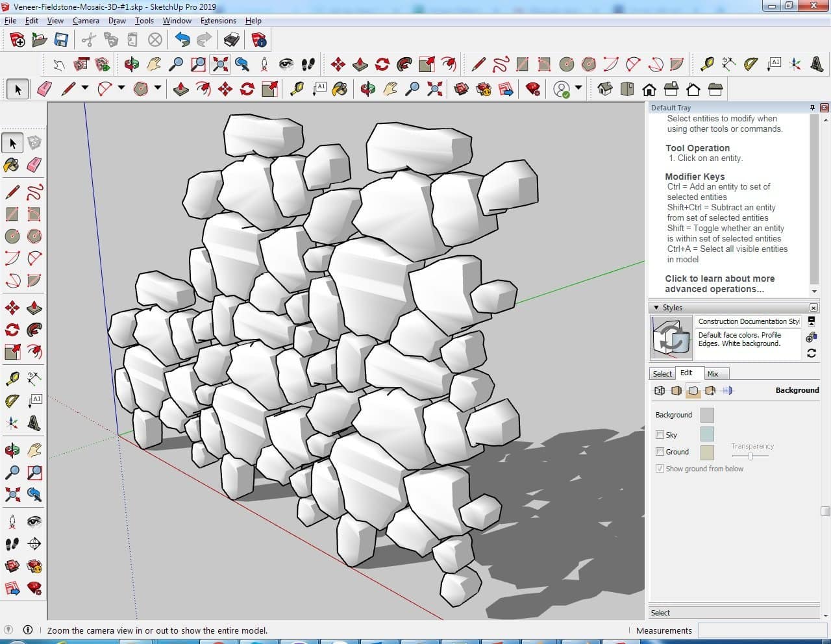
Task: Enable the Sky checkbox
Action: coord(660,434)
